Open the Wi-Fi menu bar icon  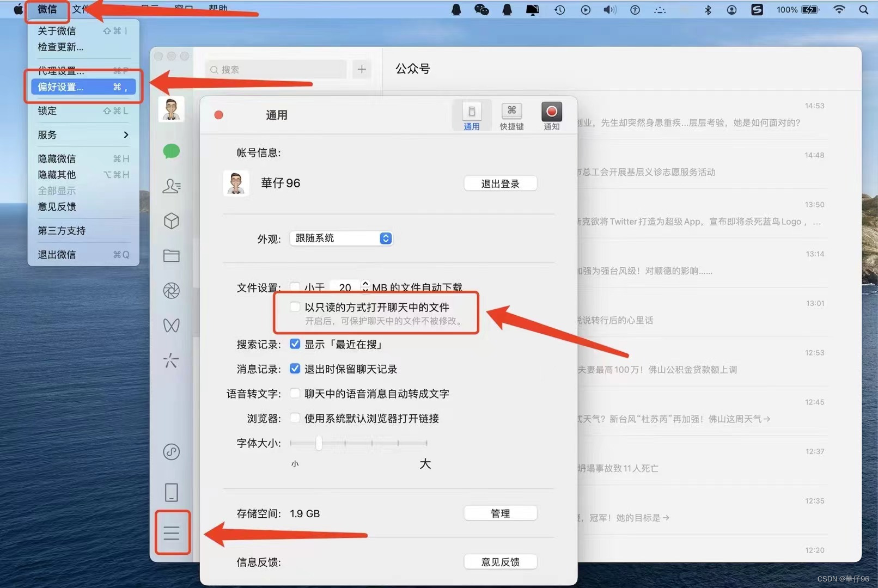click(839, 9)
